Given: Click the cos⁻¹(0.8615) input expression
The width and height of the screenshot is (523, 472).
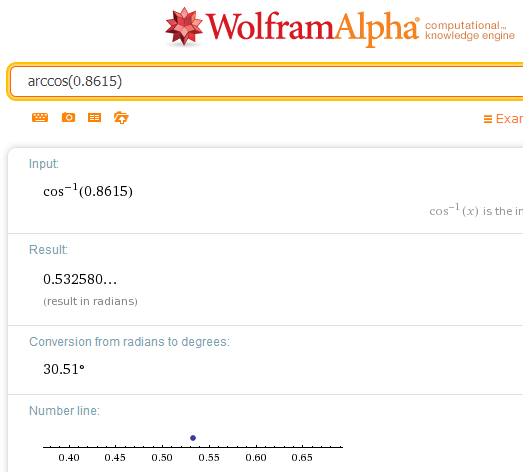Looking at the screenshot, I should [x=88, y=191].
